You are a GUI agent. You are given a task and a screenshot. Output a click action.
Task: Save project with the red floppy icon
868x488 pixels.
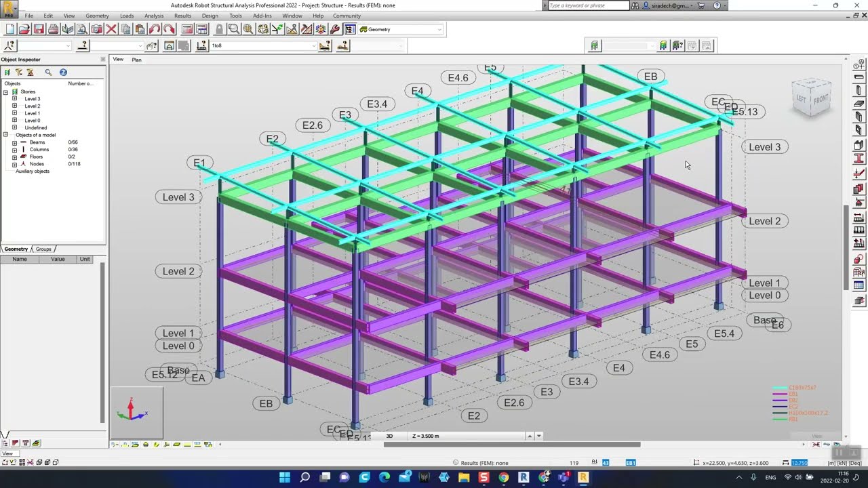click(39, 29)
